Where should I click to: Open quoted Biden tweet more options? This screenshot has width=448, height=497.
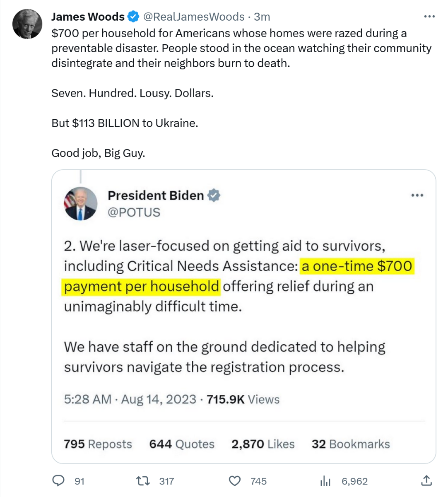[x=417, y=195]
